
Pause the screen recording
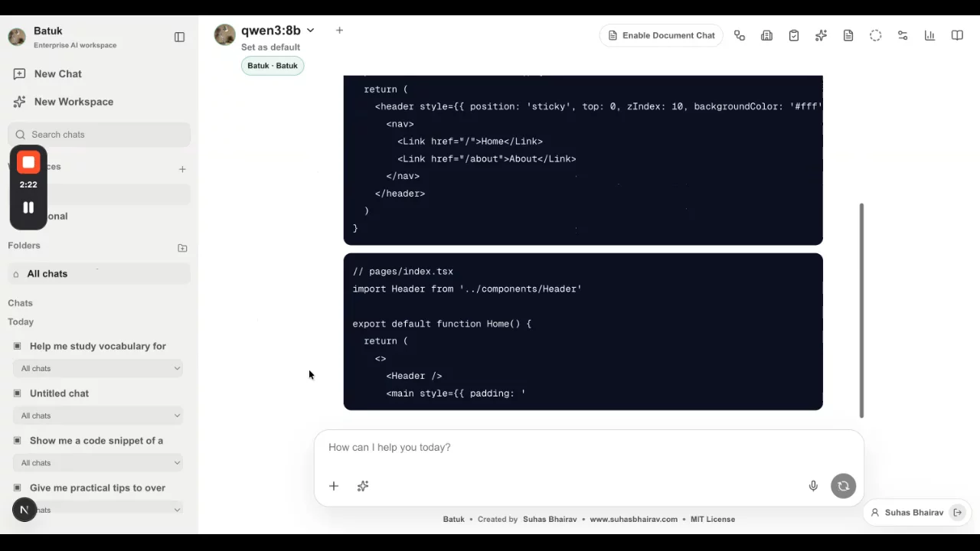[x=28, y=207]
